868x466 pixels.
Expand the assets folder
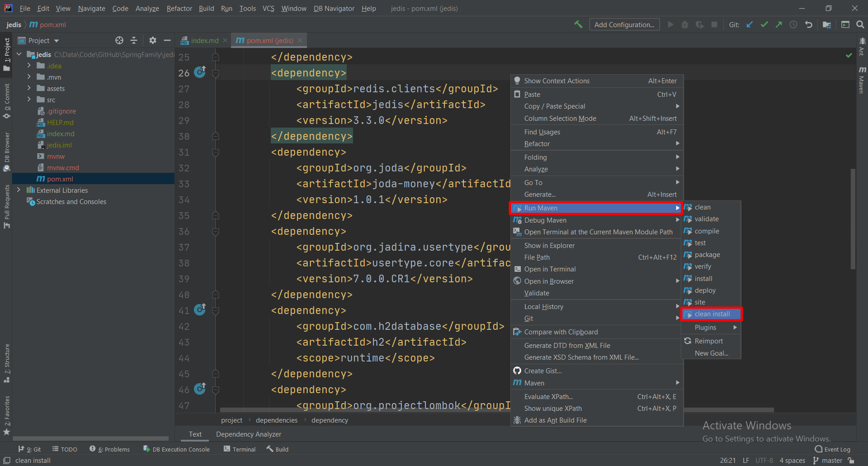tap(29, 88)
